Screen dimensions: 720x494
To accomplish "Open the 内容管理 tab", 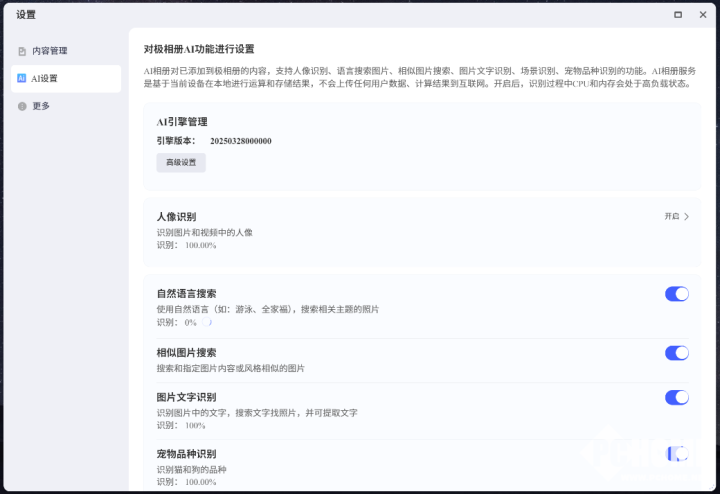I will [x=50, y=51].
